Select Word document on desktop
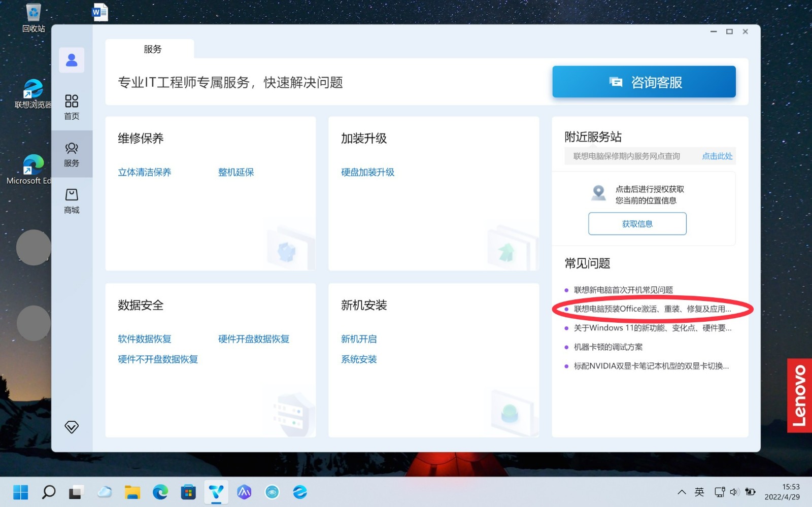 tap(100, 12)
